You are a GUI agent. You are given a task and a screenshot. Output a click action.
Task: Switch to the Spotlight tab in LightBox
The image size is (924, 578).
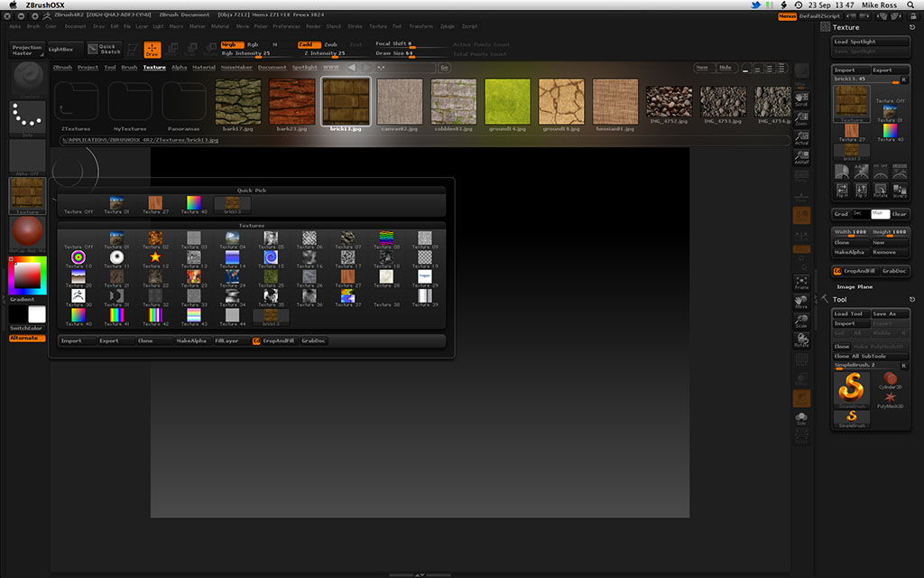304,67
